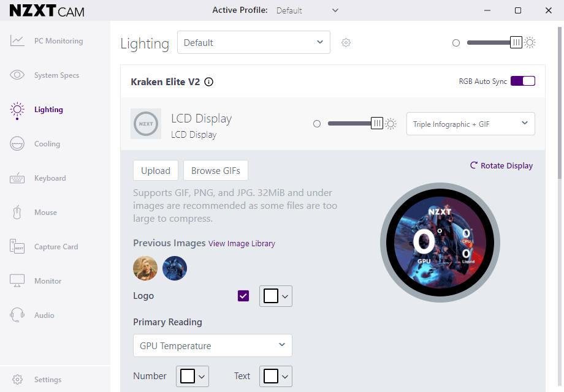The height and width of the screenshot is (392, 564).
Task: Open the Cooling section
Action: click(x=47, y=144)
